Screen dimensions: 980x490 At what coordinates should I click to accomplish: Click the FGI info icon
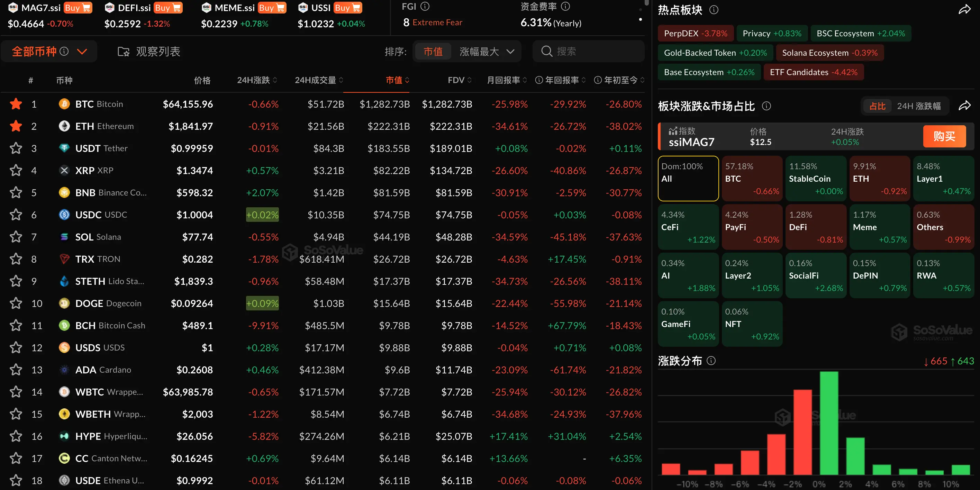(x=425, y=7)
